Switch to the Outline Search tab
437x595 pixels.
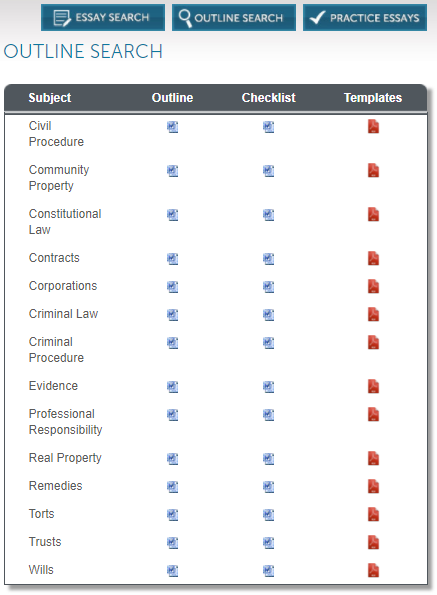234,17
